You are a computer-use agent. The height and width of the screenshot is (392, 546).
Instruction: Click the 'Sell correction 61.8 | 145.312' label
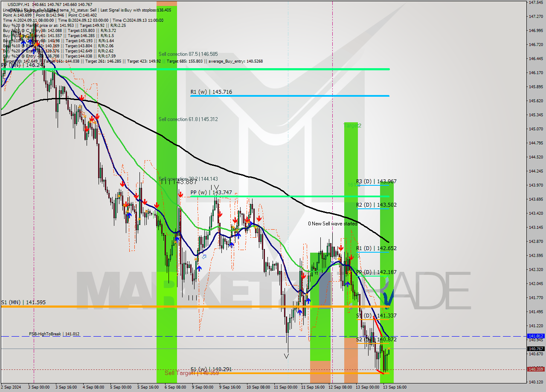click(x=188, y=119)
